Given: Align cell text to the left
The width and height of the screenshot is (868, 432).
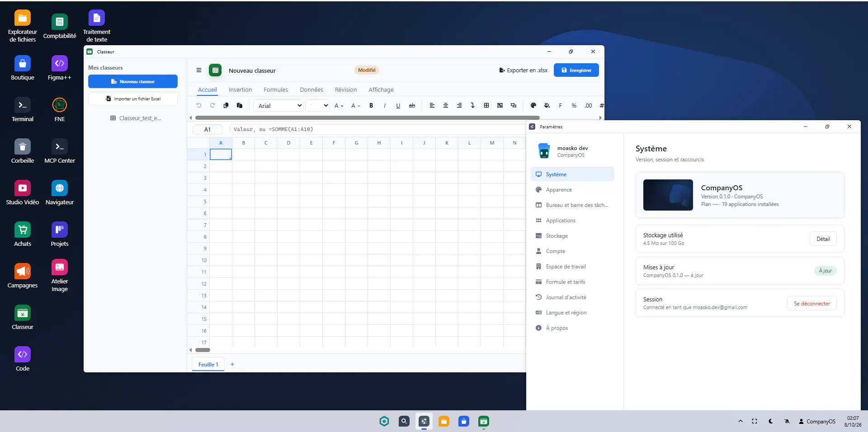Looking at the screenshot, I should pos(432,105).
